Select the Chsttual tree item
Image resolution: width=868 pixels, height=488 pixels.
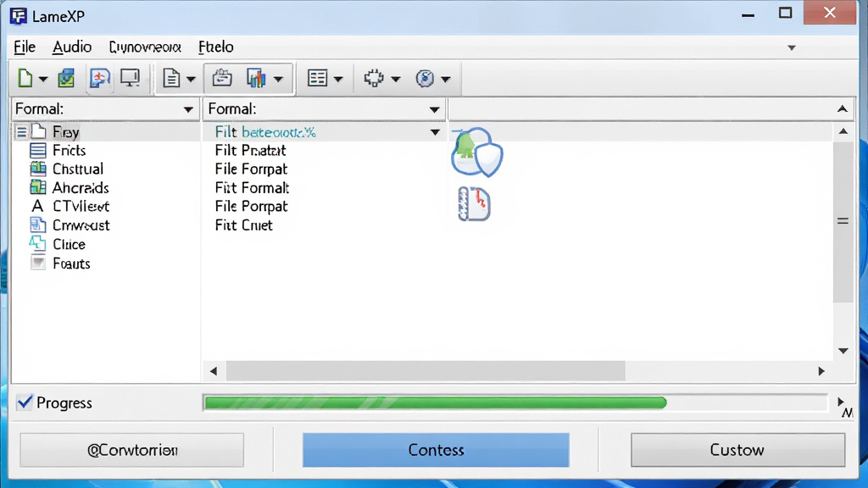pos(78,169)
